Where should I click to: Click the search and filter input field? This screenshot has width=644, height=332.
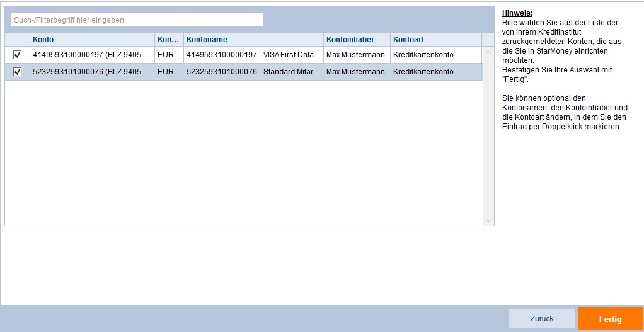tap(137, 20)
